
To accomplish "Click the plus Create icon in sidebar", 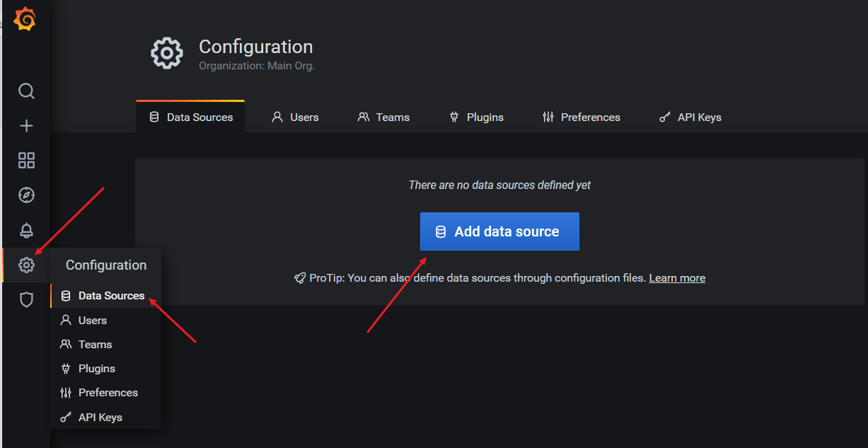I will click(26, 126).
